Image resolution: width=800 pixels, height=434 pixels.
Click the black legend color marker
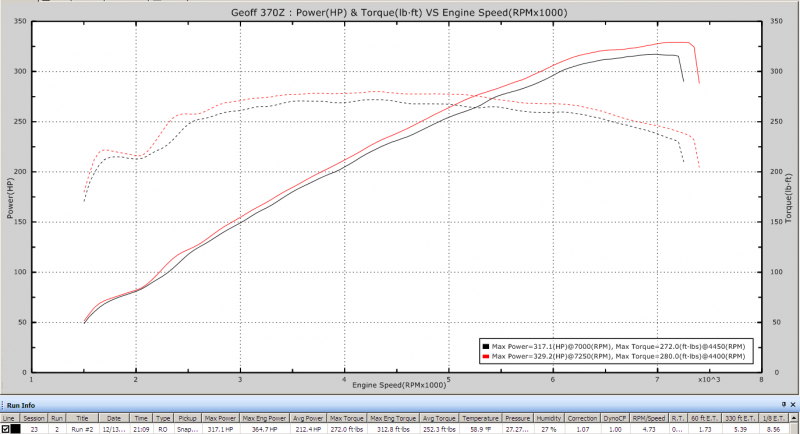(486, 346)
